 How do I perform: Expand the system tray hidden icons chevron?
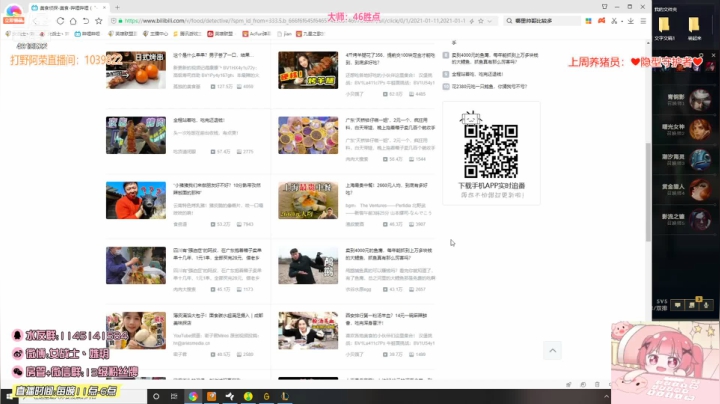pyautogui.click(x=607, y=396)
